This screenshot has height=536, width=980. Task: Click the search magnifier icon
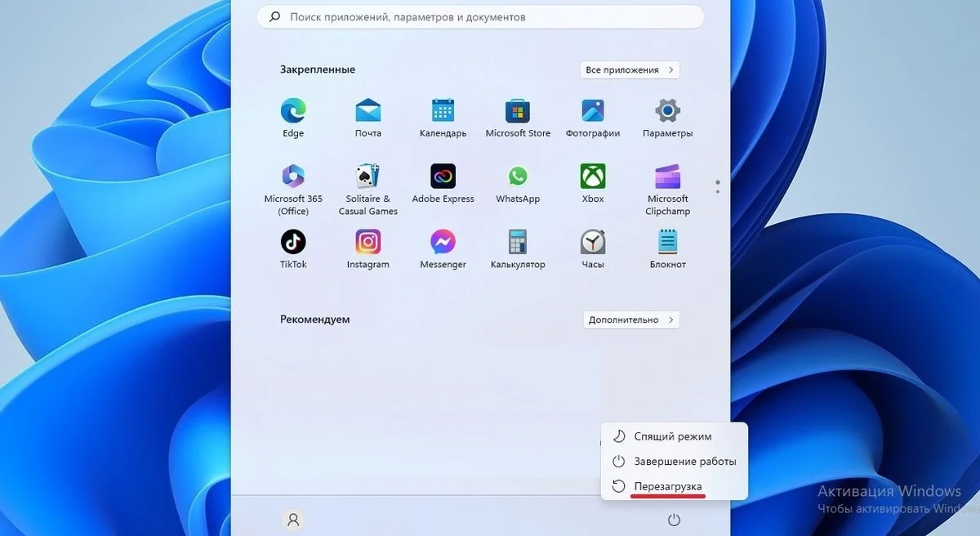(275, 16)
